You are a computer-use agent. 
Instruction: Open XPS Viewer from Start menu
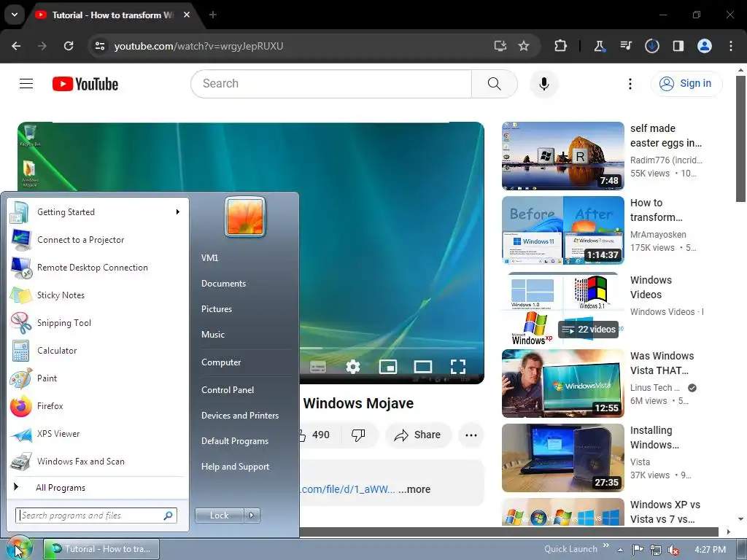click(97, 434)
